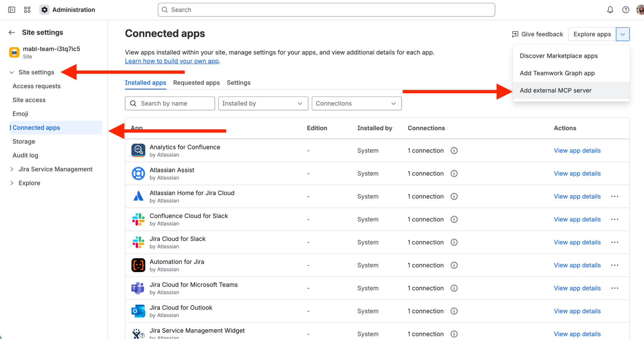View app details for Jira Cloud for Outlook
The image size is (644, 339).
pos(577,311)
